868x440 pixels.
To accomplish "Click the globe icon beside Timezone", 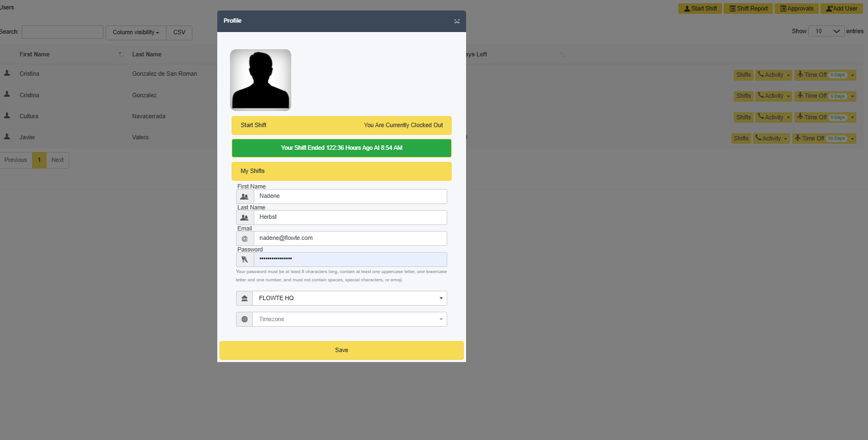I will (244, 319).
